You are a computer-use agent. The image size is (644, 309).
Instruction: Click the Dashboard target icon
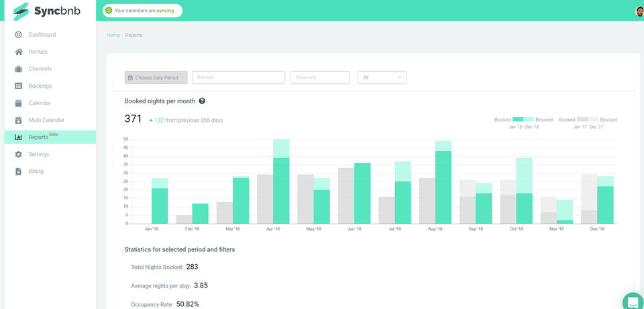point(19,35)
